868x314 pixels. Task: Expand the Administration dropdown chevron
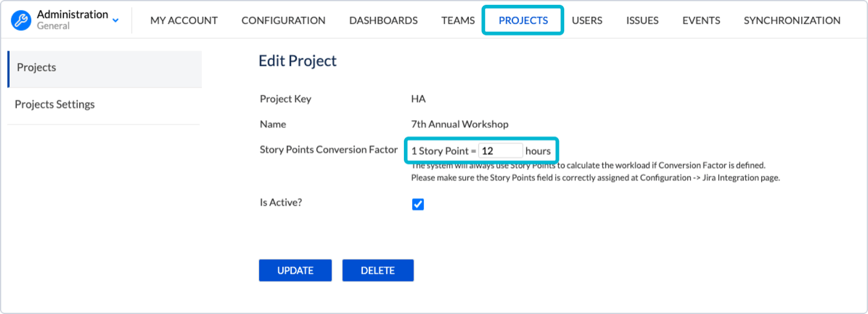click(x=116, y=20)
